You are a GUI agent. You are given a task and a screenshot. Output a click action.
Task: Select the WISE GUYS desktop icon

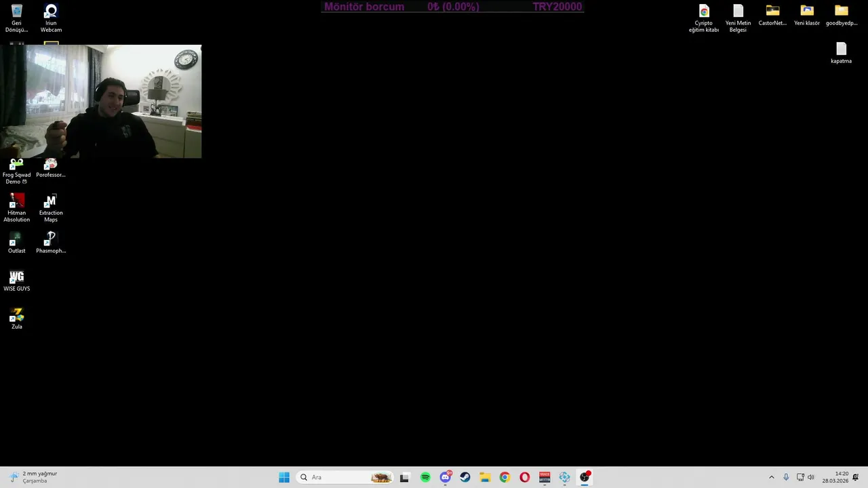[x=16, y=281]
